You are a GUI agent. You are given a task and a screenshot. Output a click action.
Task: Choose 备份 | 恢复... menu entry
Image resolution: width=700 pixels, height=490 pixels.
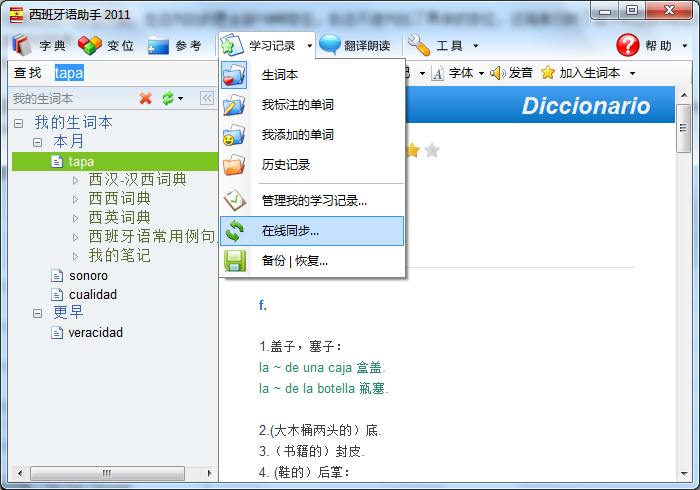[312, 261]
